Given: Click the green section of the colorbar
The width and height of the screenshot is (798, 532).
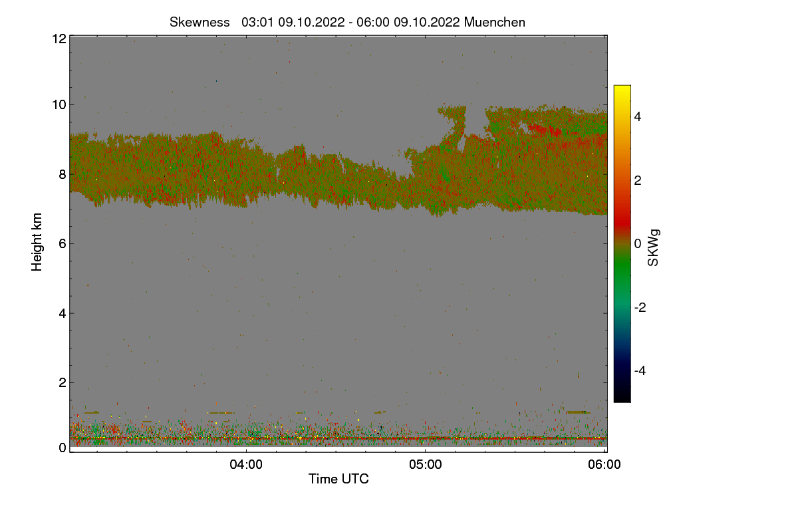Looking at the screenshot, I should pyautogui.click(x=622, y=276).
